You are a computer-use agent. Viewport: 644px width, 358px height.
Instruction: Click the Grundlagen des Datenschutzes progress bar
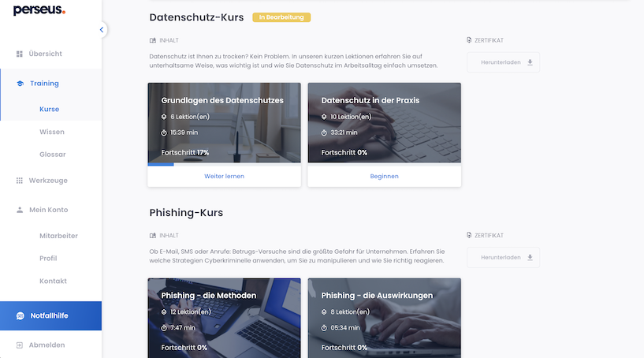(x=224, y=164)
